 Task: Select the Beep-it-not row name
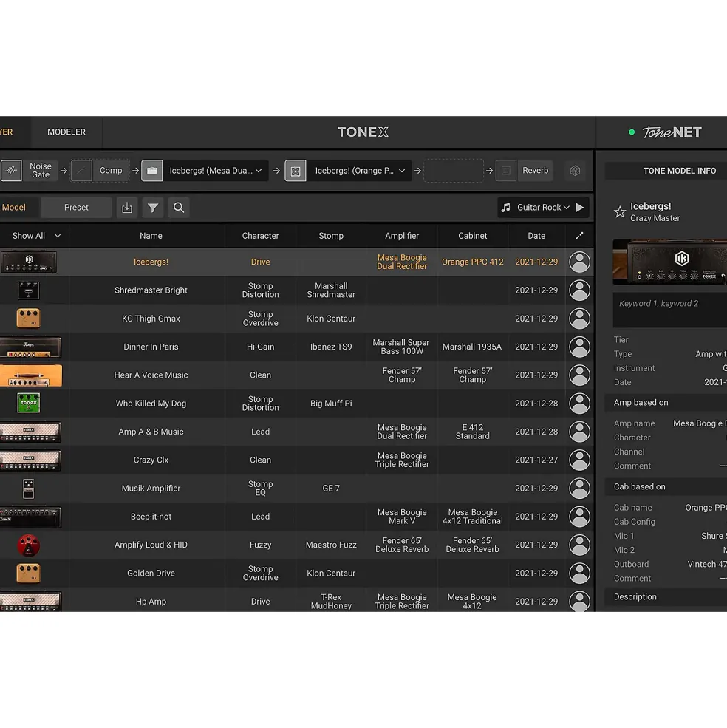(151, 517)
